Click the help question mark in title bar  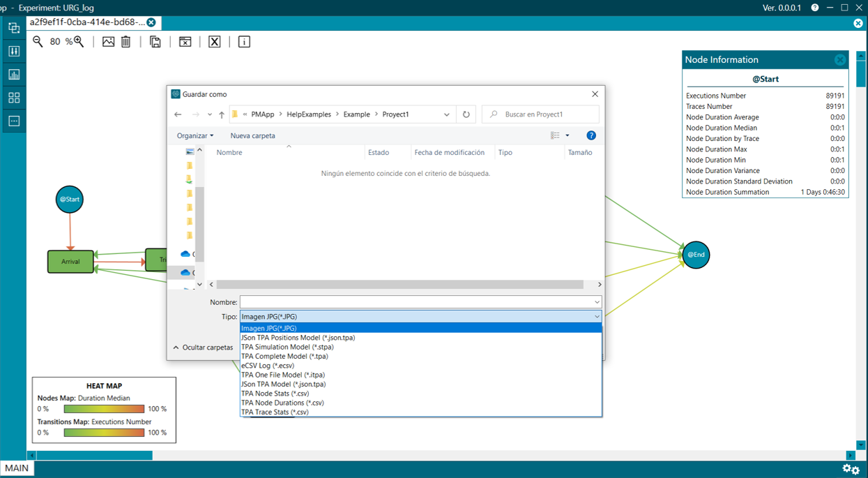[x=814, y=8]
